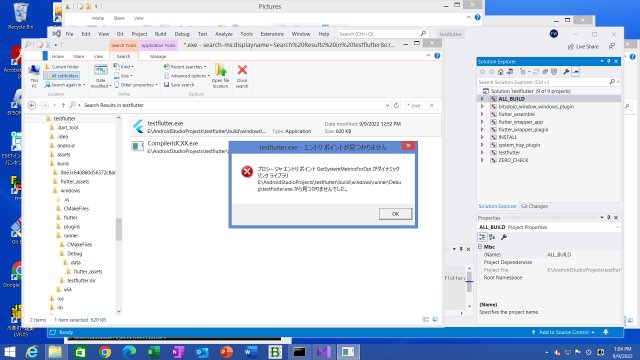This screenshot has height=360, width=640.
Task: Open the Extensions menu in Visual Studio
Action: 272,34
